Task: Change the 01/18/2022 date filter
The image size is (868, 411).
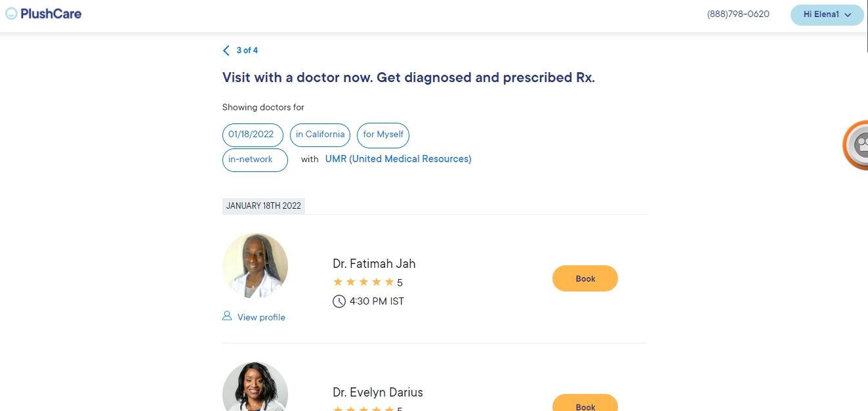Action: coord(253,135)
